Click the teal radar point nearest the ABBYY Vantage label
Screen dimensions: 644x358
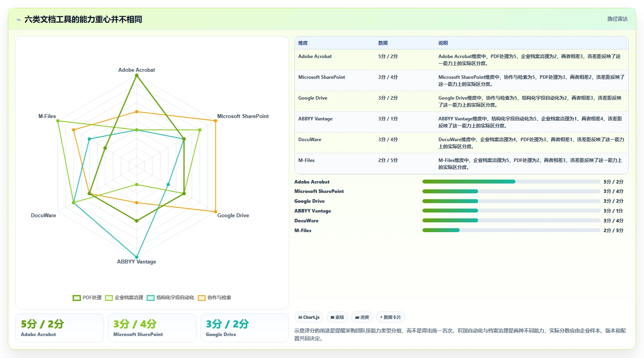click(136, 257)
